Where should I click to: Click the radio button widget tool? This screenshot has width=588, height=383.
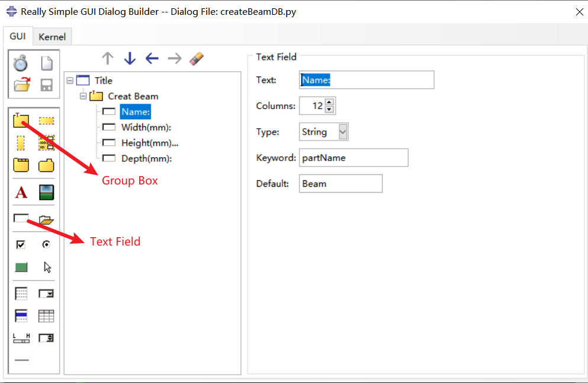point(46,244)
